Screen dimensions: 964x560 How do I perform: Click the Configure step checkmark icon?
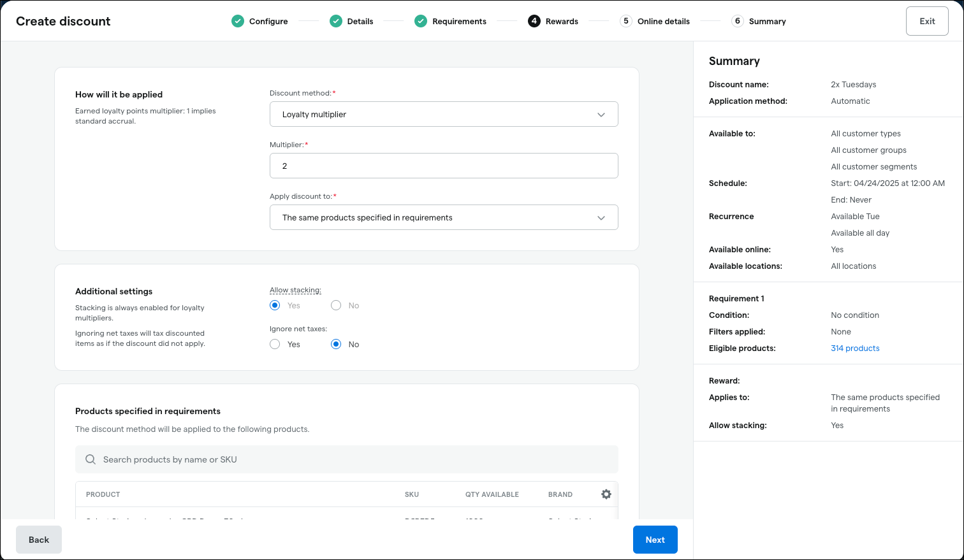(x=238, y=21)
